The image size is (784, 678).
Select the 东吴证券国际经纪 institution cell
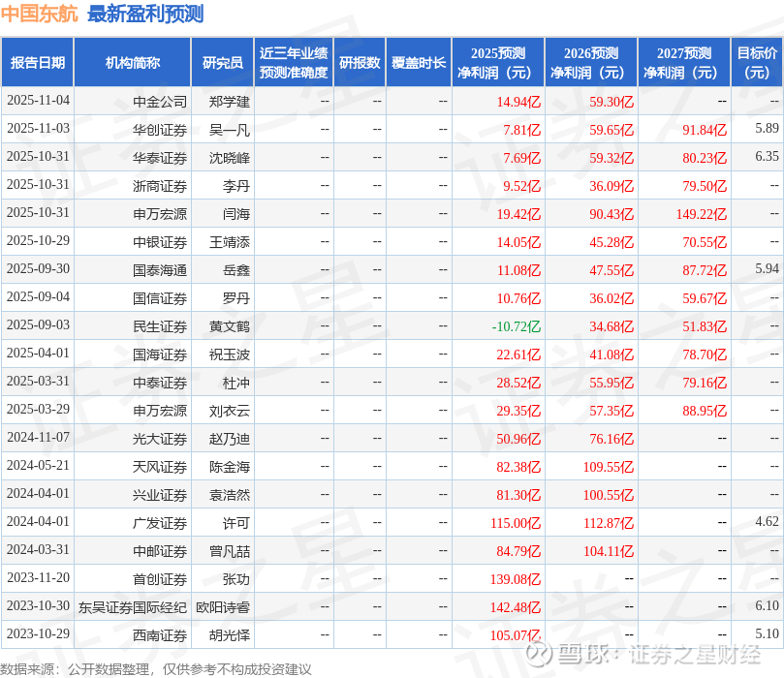pyautogui.click(x=133, y=607)
